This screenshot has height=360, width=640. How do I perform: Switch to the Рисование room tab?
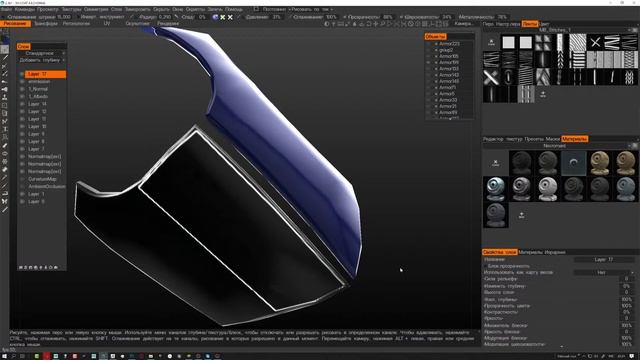click(x=15, y=24)
